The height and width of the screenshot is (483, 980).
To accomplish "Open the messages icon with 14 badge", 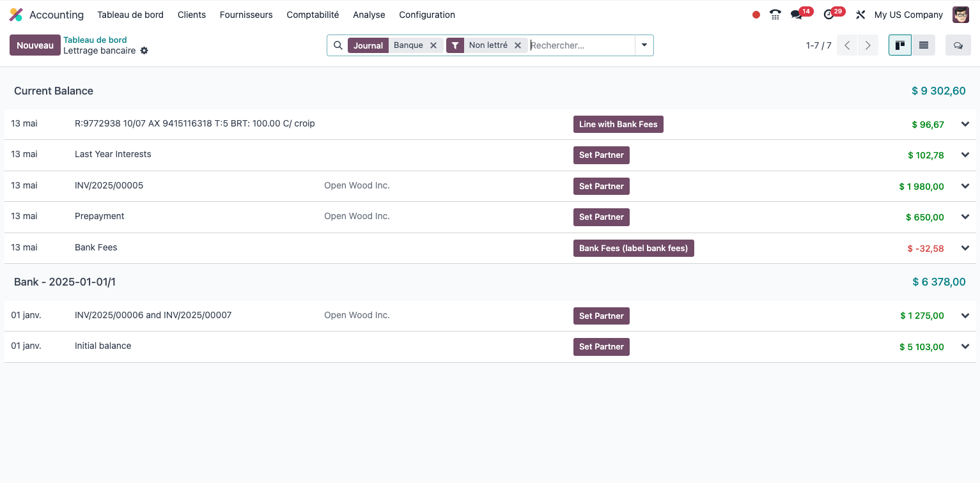I will click(x=797, y=15).
